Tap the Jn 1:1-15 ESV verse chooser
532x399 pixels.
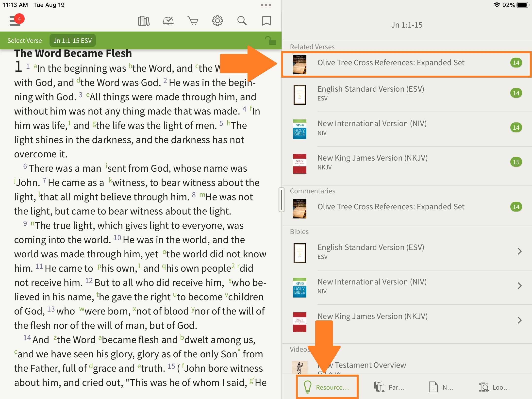click(x=73, y=41)
